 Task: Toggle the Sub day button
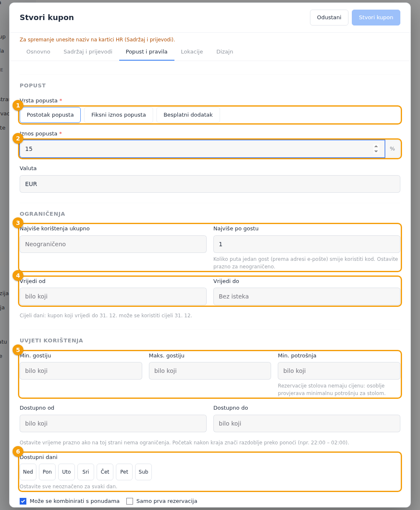pyautogui.click(x=143, y=472)
